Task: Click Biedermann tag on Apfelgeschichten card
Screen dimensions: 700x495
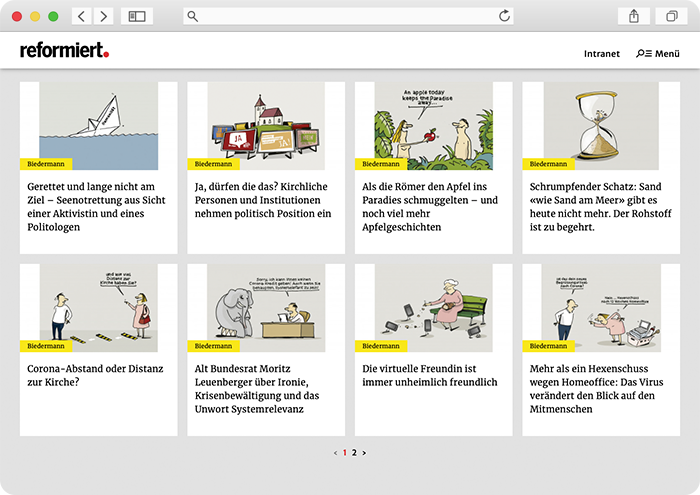Action: (x=381, y=164)
